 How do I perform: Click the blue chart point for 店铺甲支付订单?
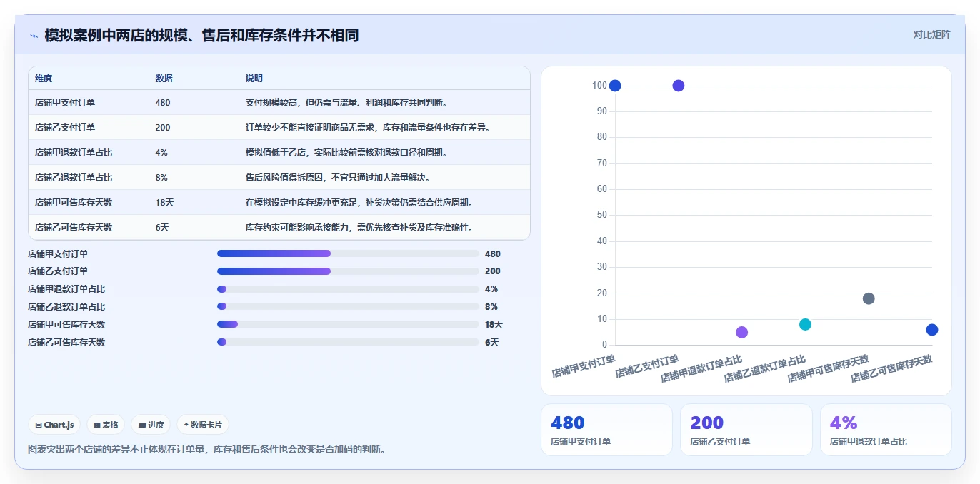pyautogui.click(x=615, y=86)
